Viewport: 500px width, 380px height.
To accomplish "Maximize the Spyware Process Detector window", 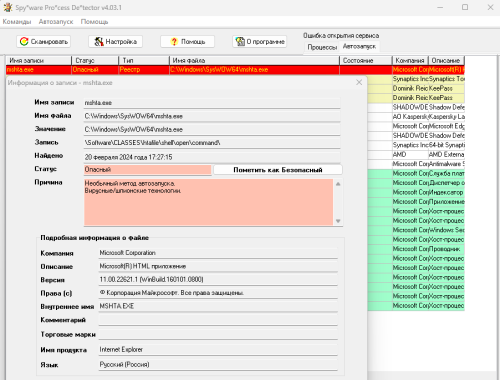I will coord(465,7).
